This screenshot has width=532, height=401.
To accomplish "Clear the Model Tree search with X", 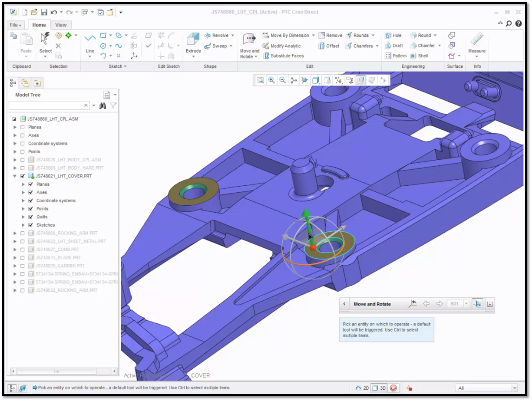I will pyautogui.click(x=86, y=105).
